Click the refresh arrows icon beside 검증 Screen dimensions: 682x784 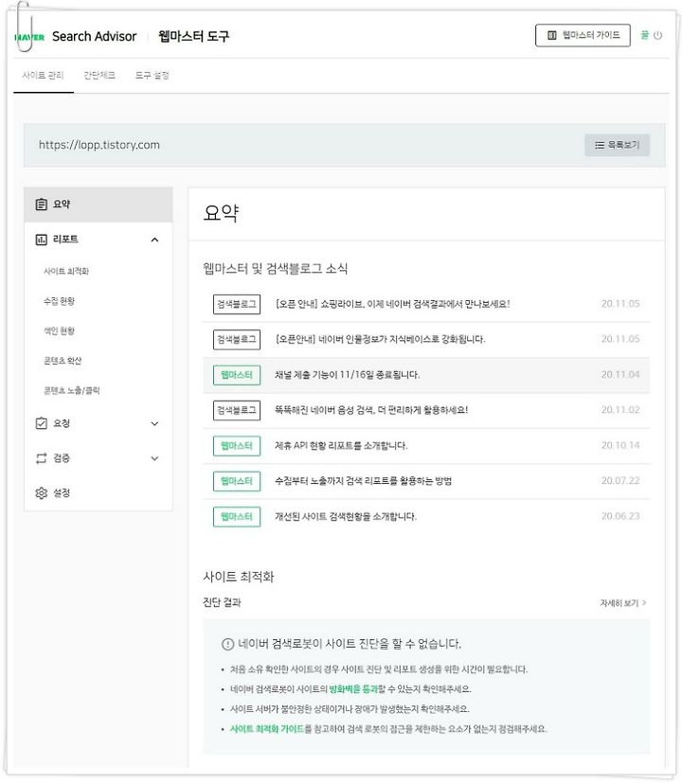[41, 458]
